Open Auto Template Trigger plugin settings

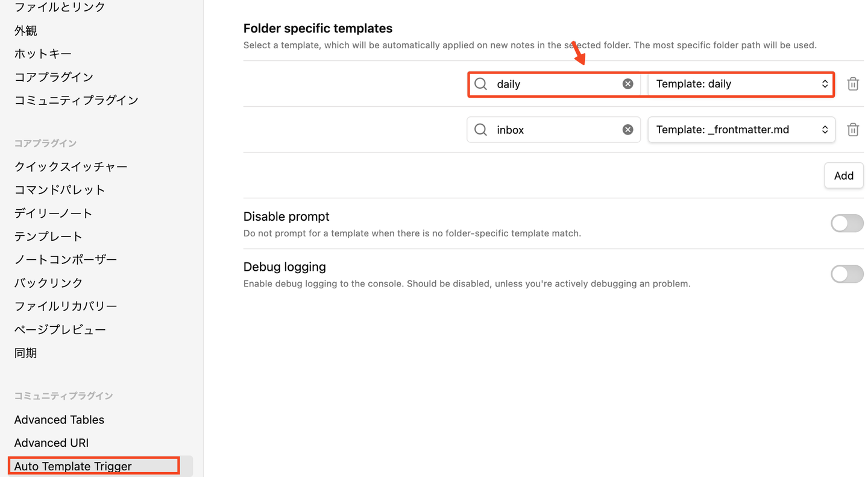[73, 466]
